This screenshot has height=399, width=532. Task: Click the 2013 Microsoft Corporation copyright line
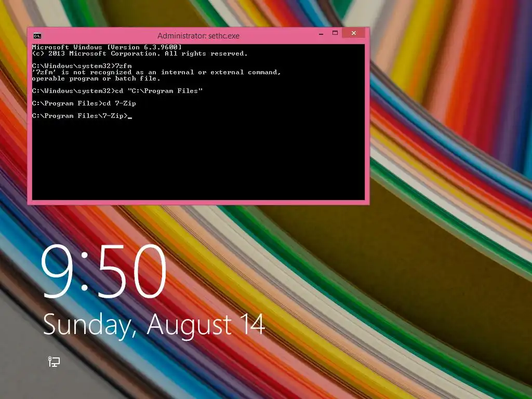(140, 54)
